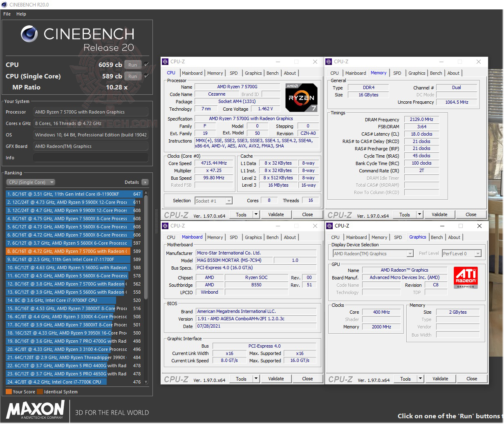Click the CAS# Latency 18.0 clocks value
The image size is (504, 424).
click(x=421, y=134)
